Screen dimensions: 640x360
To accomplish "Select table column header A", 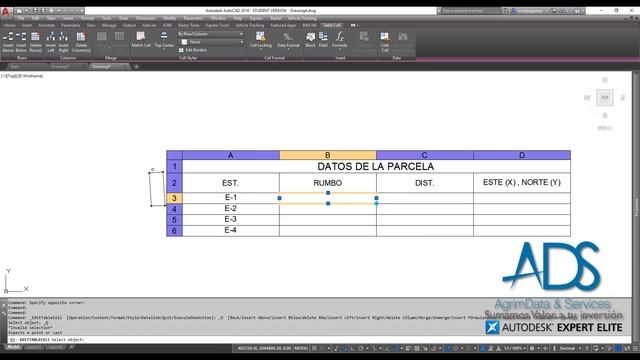I will coord(231,155).
